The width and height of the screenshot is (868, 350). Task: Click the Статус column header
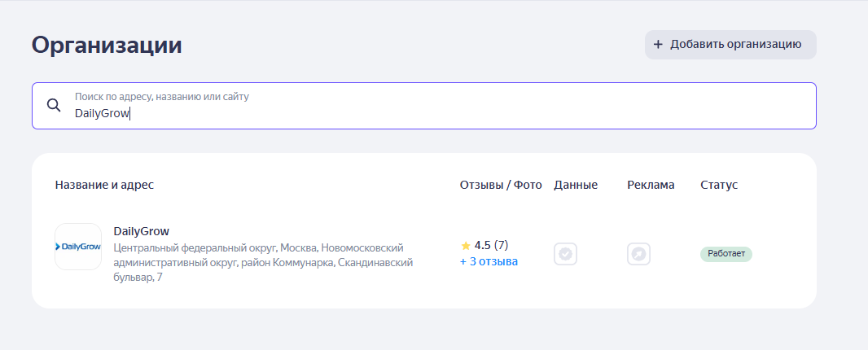coord(719,185)
